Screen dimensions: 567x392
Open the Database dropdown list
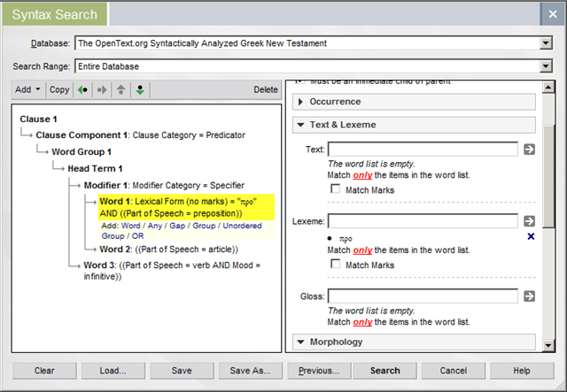pos(545,43)
